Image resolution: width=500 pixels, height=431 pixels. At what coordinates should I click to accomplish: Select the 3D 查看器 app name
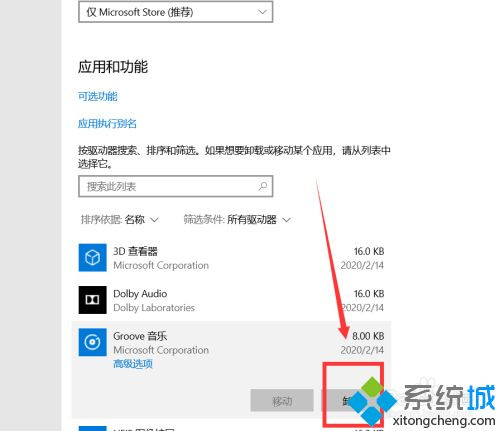[135, 251]
